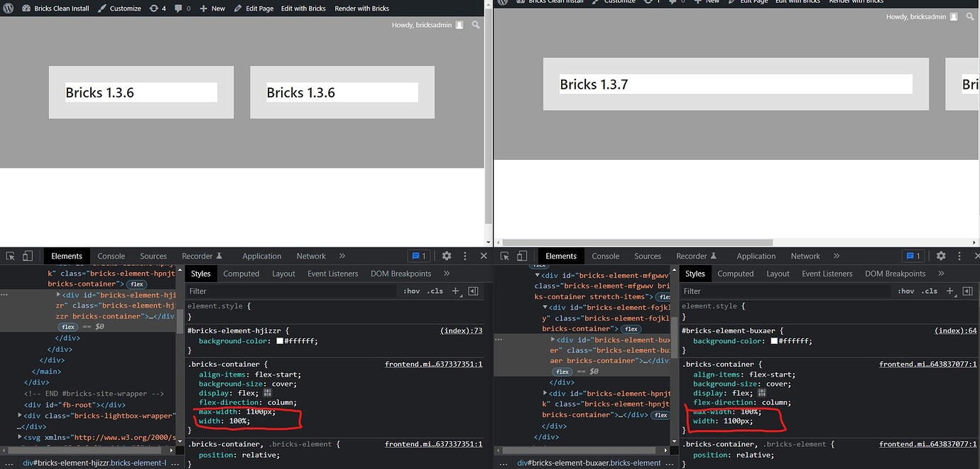This screenshot has height=469, width=980.
Task: Open the overflow chevron for more Styles tabs
Action: (447, 273)
